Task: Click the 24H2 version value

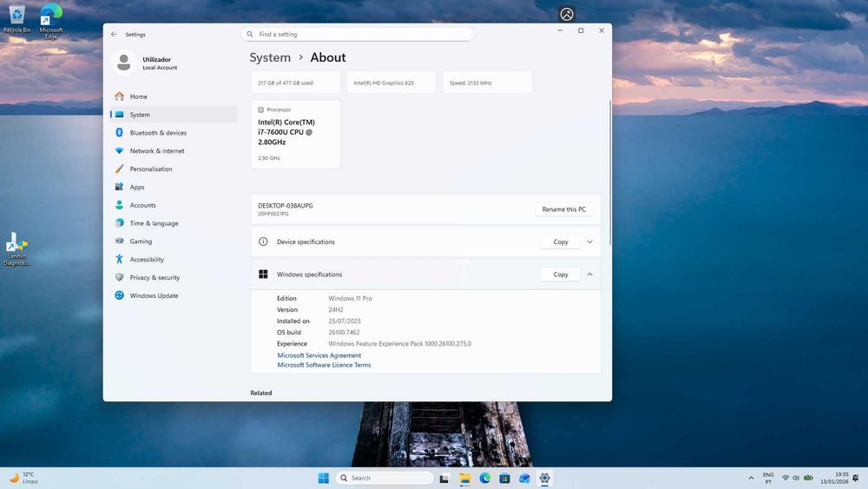Action: pyautogui.click(x=335, y=309)
